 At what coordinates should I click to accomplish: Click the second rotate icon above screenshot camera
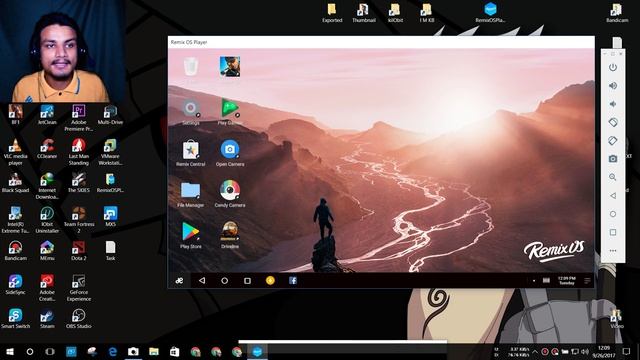coord(613,141)
